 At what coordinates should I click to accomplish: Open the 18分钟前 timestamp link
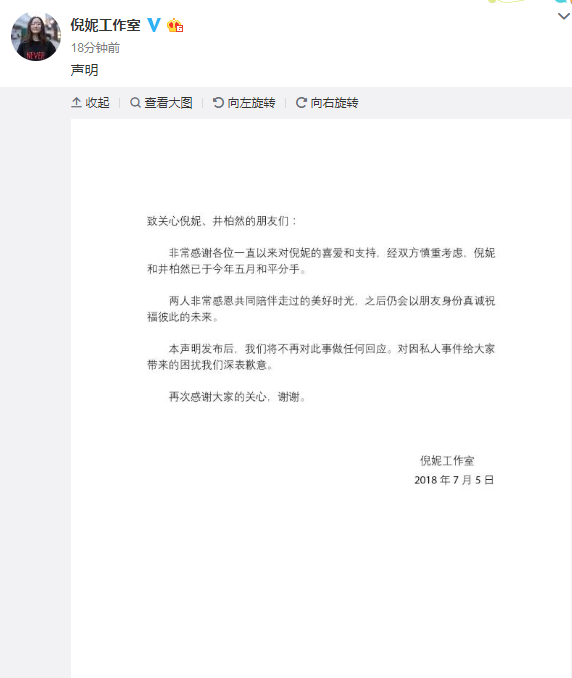(96, 48)
